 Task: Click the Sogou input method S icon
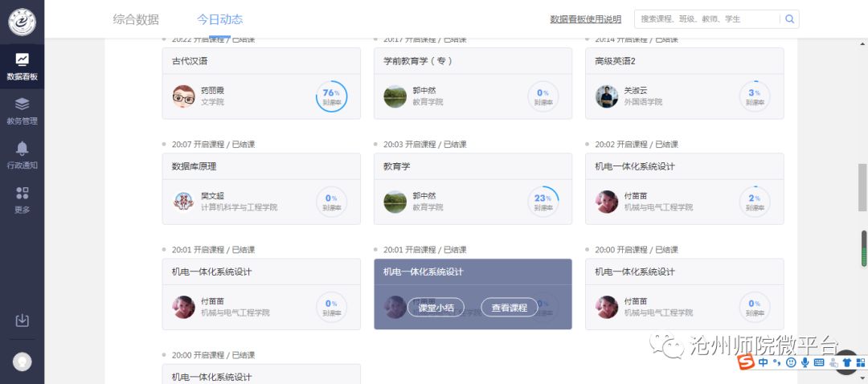point(747,362)
